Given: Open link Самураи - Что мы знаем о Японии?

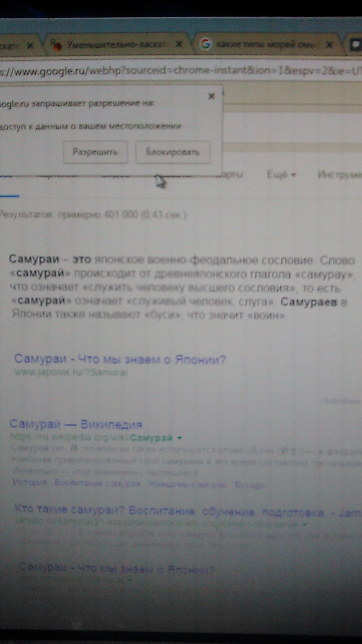Looking at the screenshot, I should pyautogui.click(x=120, y=359).
